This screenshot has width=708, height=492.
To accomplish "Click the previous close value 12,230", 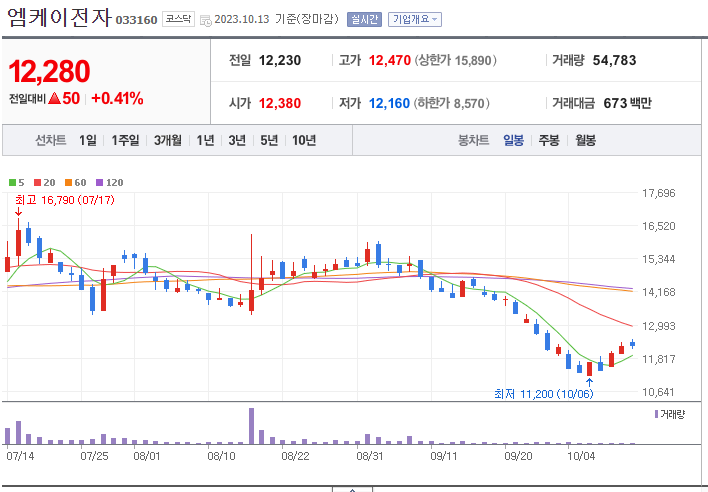I will pos(280,60).
